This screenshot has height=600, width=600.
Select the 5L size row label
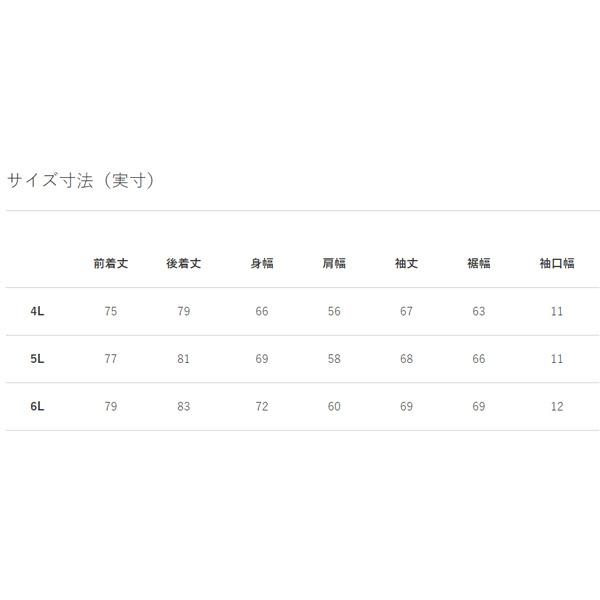tap(38, 359)
